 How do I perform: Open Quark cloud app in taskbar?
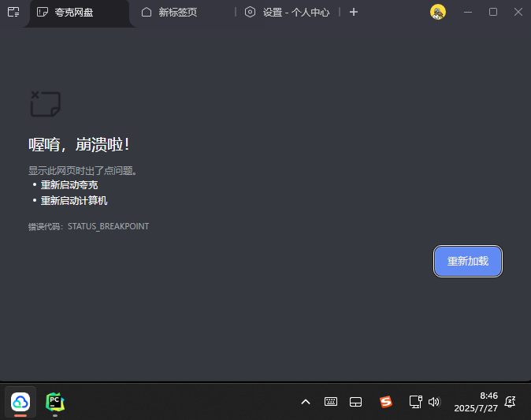20,402
